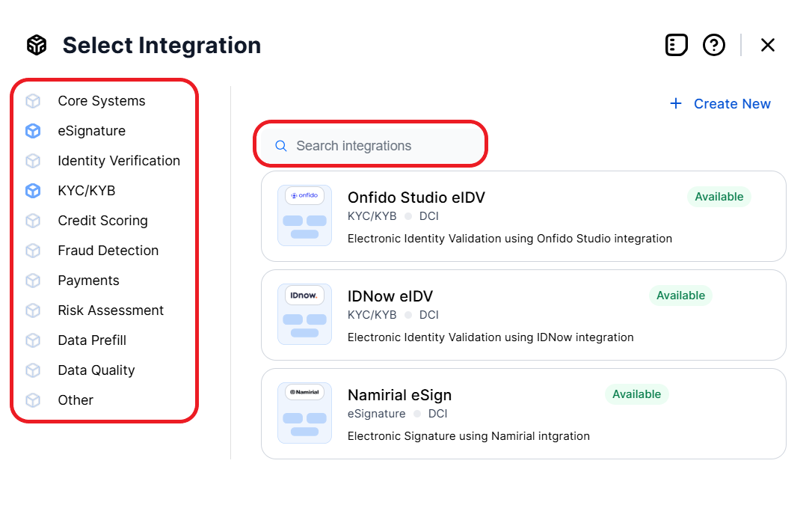Choose the Namirial eSign integration title
812x508 pixels.
tap(399, 395)
